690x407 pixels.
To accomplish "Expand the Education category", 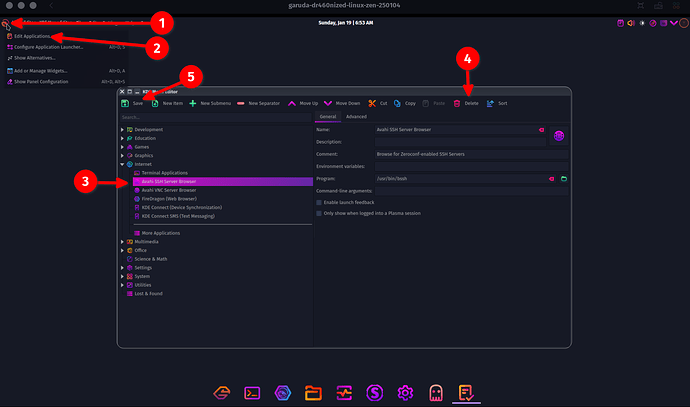I will tap(122, 139).
